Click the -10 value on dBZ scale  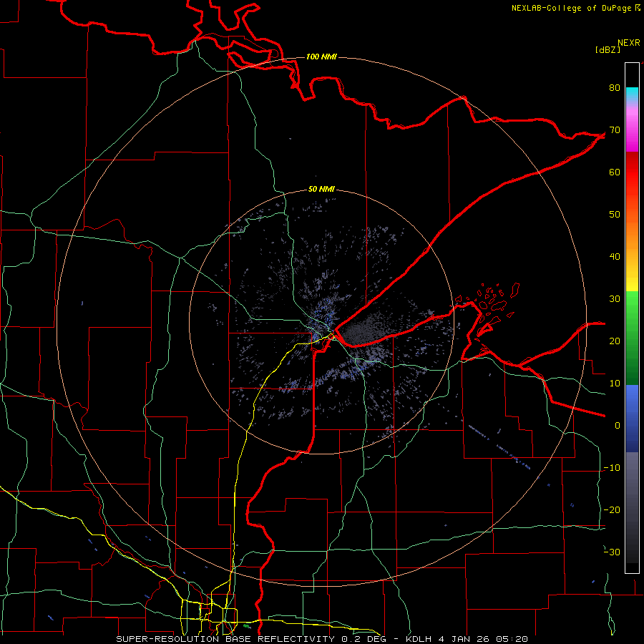pos(612,468)
